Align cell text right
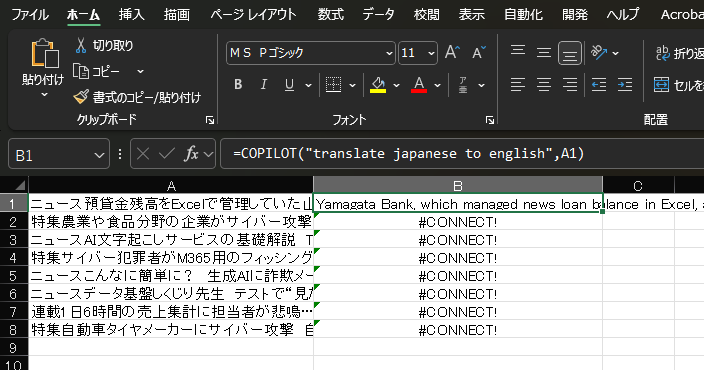Screen dimensions: 704x370 coord(570,84)
